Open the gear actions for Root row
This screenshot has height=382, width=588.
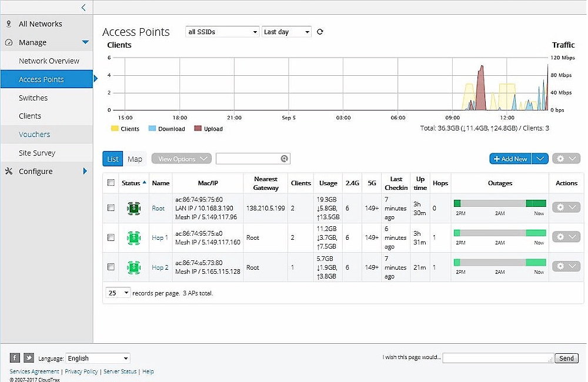coord(566,207)
